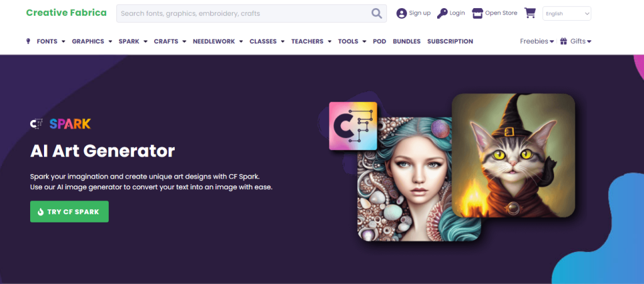The height and width of the screenshot is (284, 644).
Task: Click the Sign up user icon
Action: click(x=401, y=14)
